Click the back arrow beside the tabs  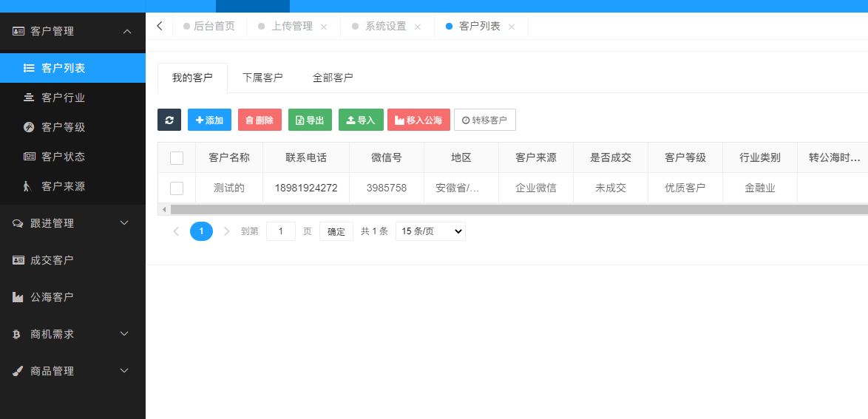pyautogui.click(x=160, y=26)
